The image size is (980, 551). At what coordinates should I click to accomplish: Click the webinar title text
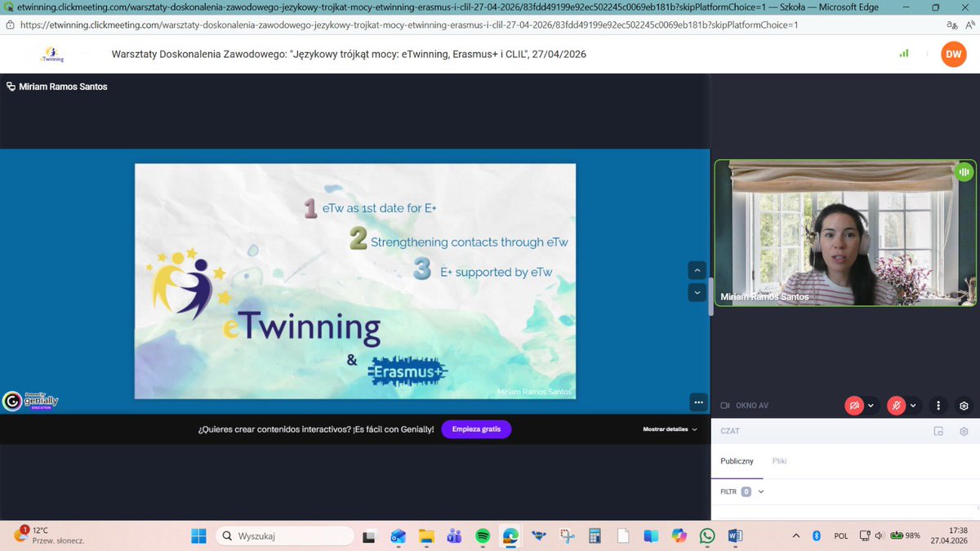[x=349, y=54]
